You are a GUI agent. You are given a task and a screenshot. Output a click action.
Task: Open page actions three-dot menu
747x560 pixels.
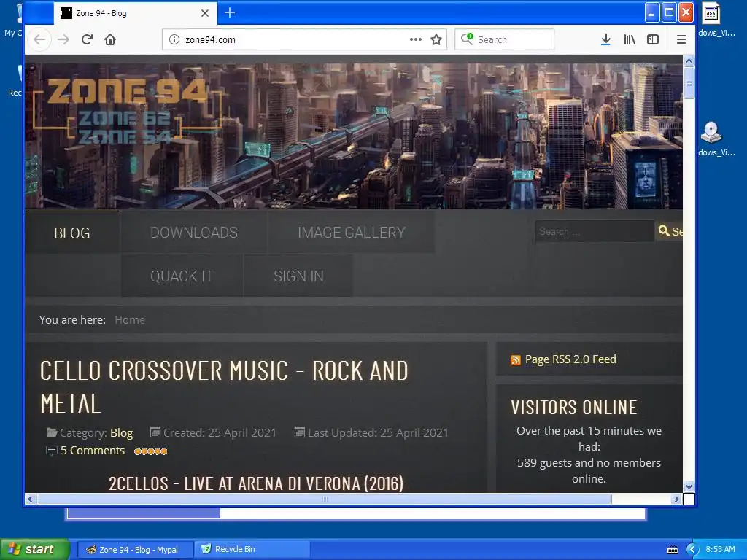click(415, 39)
